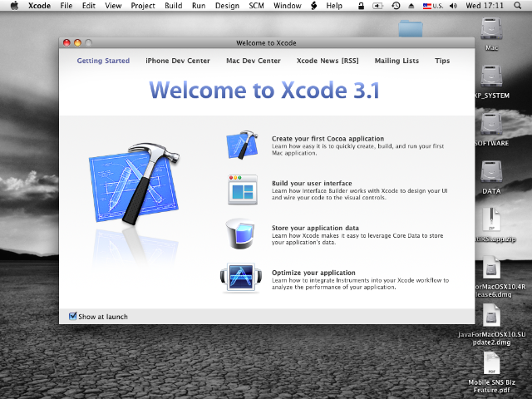Switch to Tips tab
Screen dimensions: 532x399
tap(442, 61)
